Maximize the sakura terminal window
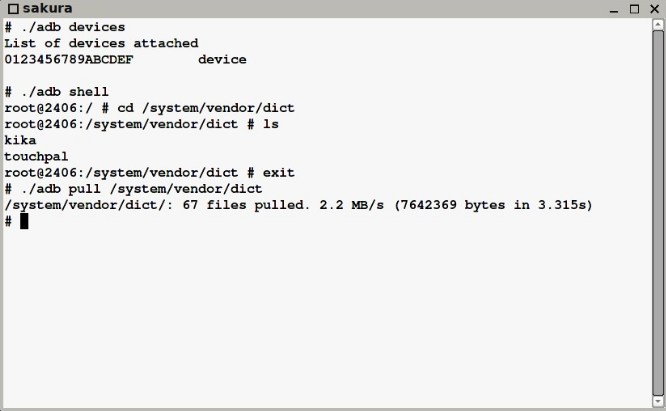The width and height of the screenshot is (666, 411). [634, 9]
